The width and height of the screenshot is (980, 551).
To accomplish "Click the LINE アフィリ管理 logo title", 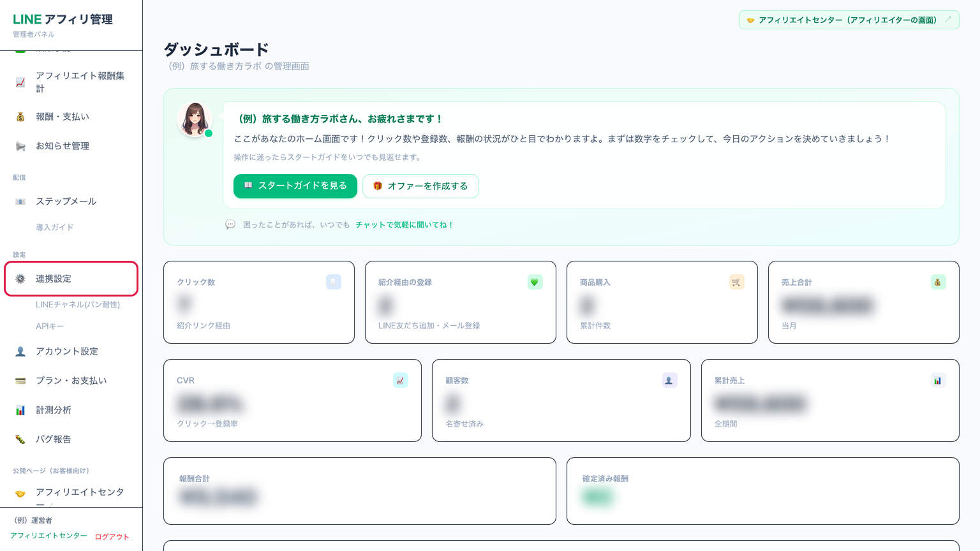I will point(63,20).
